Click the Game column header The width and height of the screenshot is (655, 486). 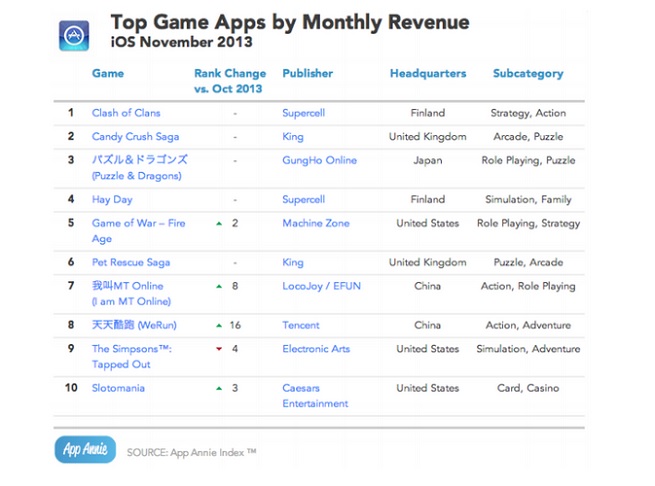click(108, 74)
